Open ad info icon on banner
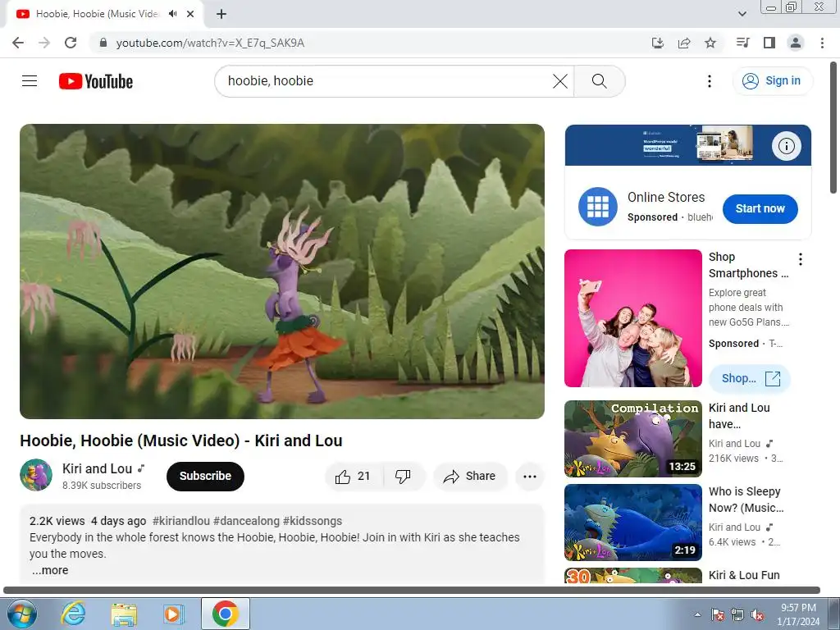Image resolution: width=840 pixels, height=630 pixels. point(786,146)
